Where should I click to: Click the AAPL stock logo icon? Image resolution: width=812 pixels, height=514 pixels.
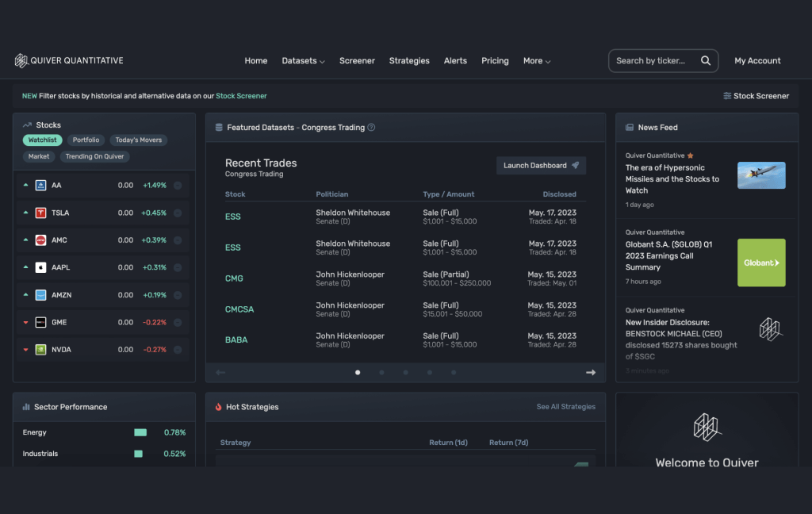click(x=40, y=267)
